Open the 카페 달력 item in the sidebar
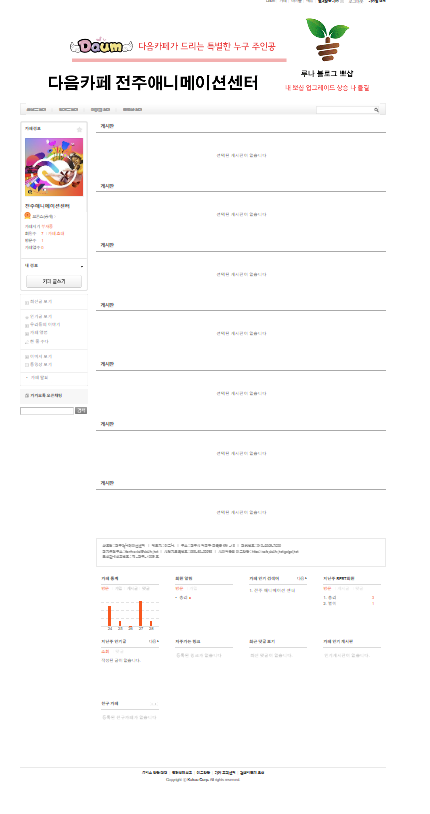 click(39, 377)
